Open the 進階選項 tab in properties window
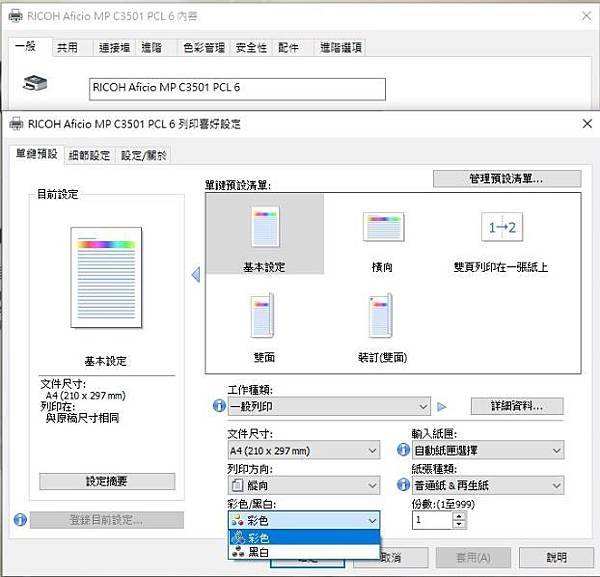The width and height of the screenshot is (600, 577). [341, 47]
